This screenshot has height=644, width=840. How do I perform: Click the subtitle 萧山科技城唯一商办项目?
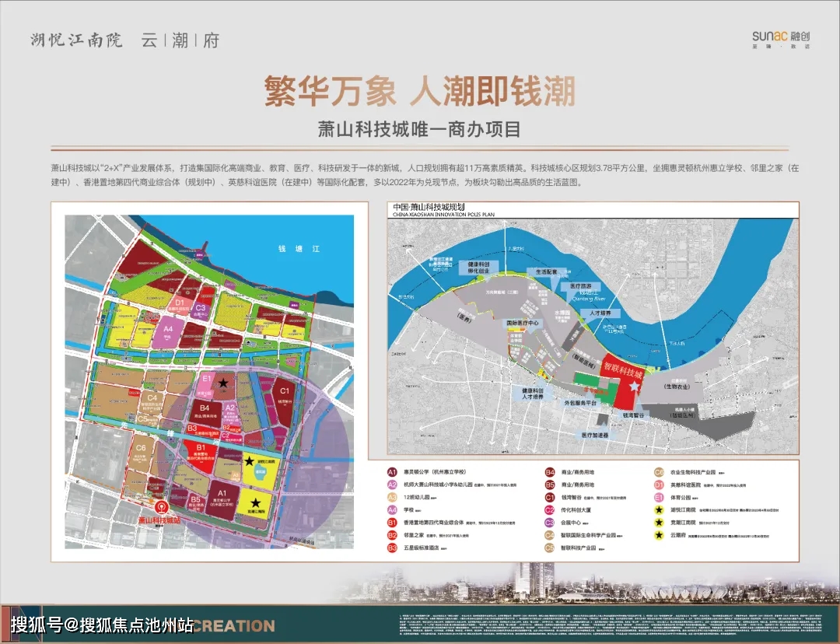click(x=419, y=130)
